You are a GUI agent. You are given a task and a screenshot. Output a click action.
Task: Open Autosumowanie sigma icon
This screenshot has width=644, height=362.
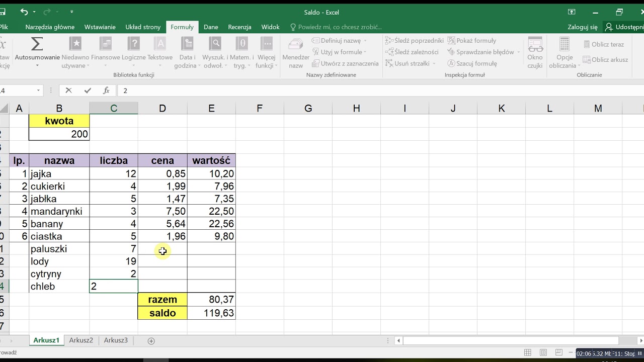tap(37, 44)
